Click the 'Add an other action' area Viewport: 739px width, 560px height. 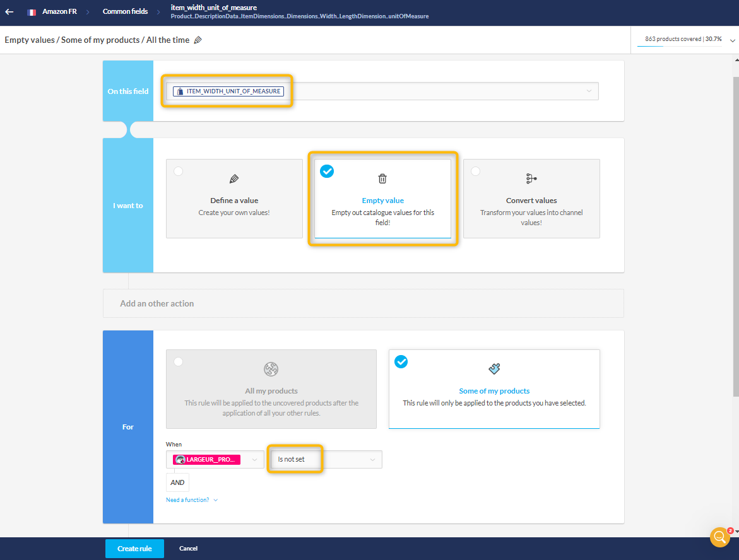[363, 303]
